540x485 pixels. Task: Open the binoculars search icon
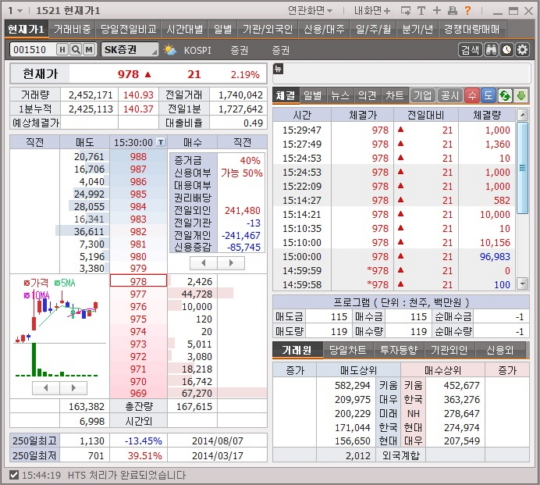coord(491,50)
